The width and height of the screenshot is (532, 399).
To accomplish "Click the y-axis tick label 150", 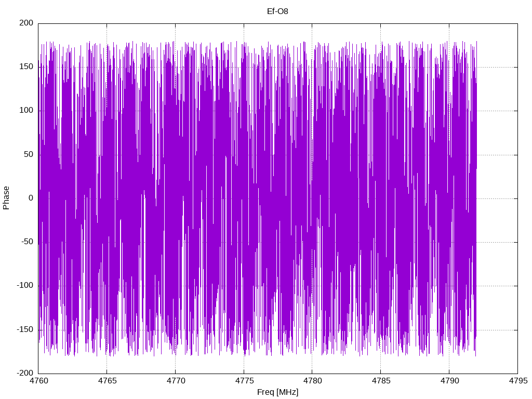I will point(26,67).
